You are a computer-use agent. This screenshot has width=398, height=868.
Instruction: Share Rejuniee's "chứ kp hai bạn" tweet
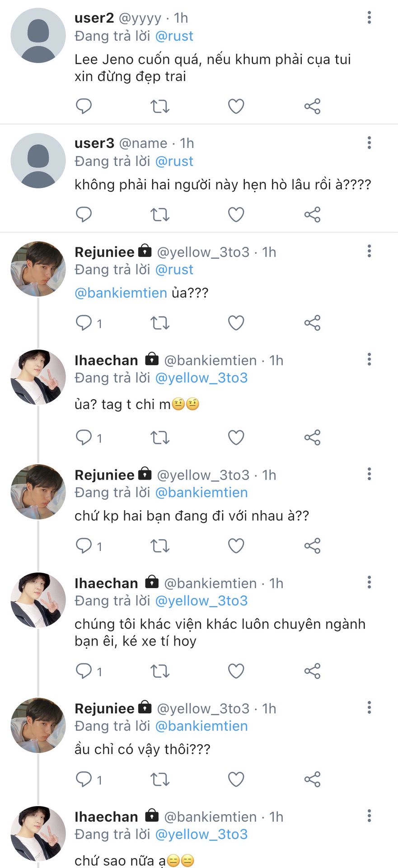point(312,546)
